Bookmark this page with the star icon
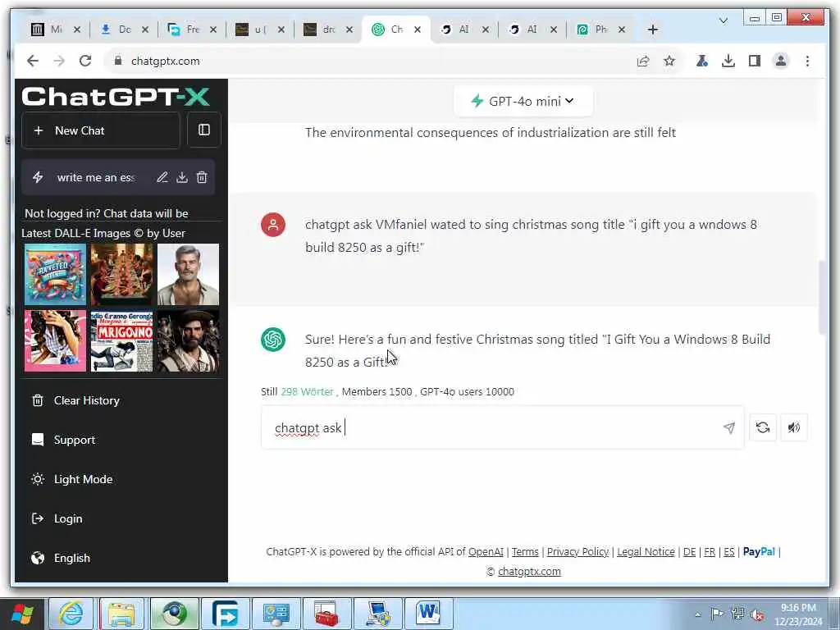This screenshot has width=840, height=630. pos(669,61)
